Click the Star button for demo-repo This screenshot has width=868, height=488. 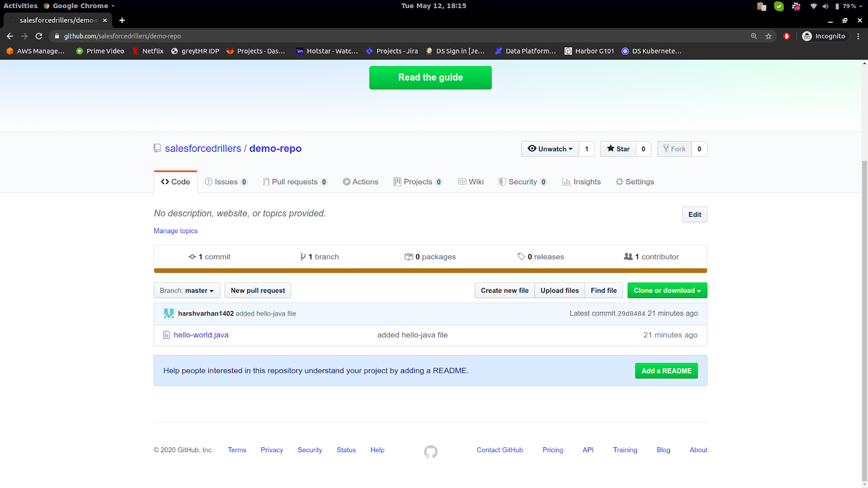click(x=618, y=149)
